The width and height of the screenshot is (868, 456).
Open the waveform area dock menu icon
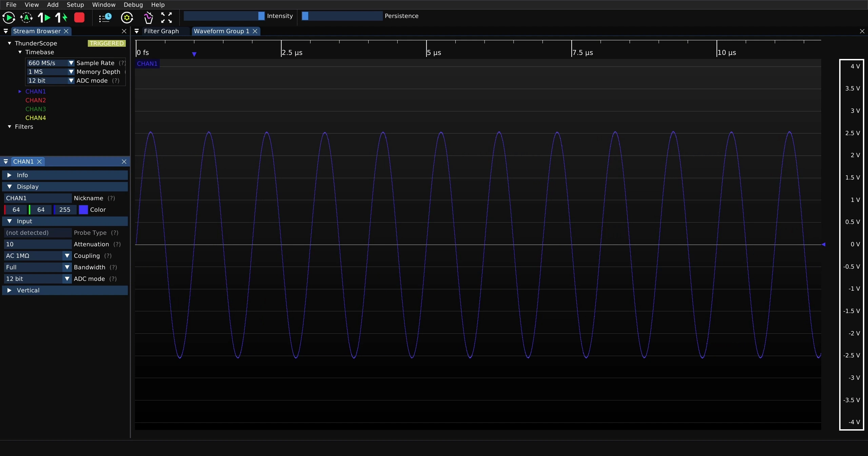(137, 31)
